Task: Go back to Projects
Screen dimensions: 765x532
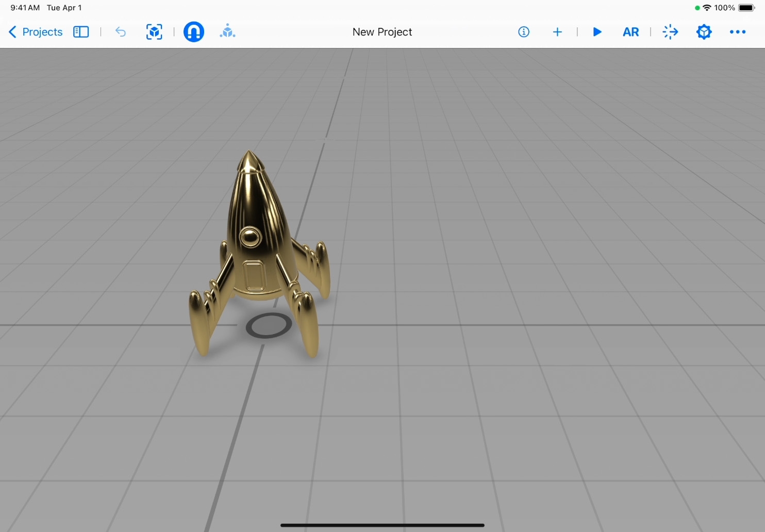Action: pyautogui.click(x=36, y=32)
